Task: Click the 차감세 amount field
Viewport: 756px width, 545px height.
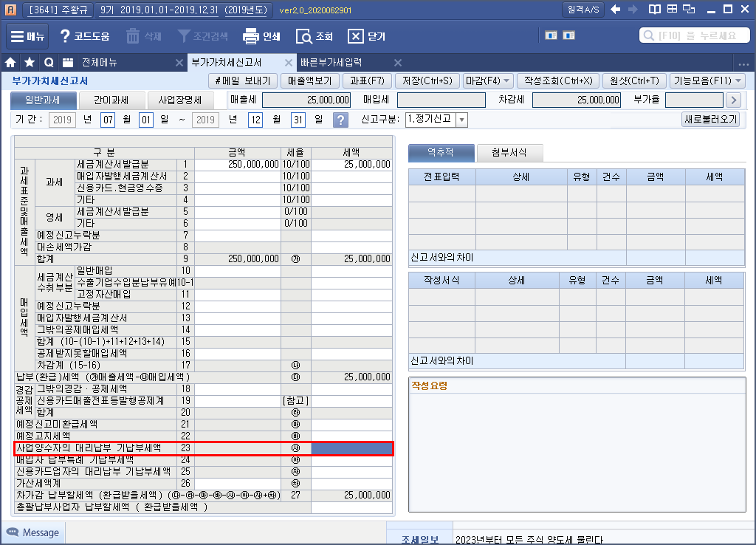Action: click(576, 100)
